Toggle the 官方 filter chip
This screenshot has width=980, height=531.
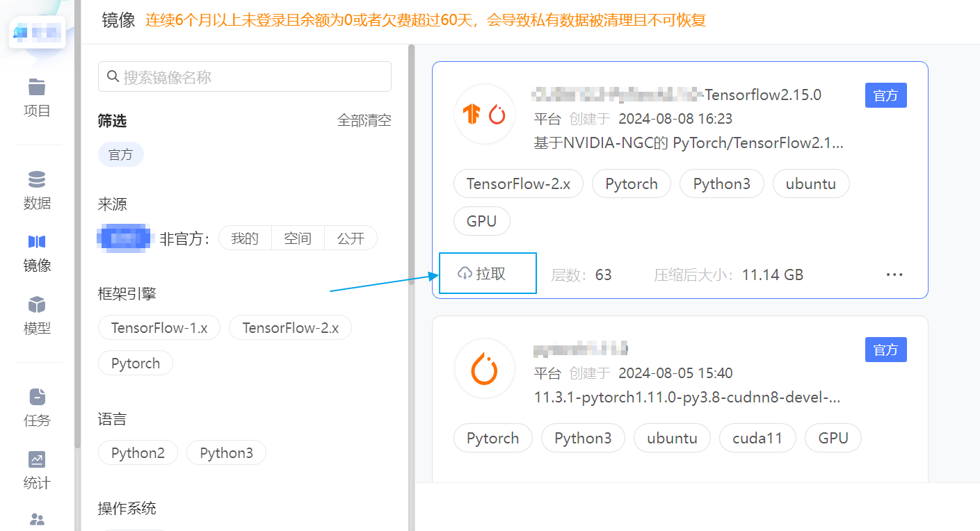click(120, 154)
